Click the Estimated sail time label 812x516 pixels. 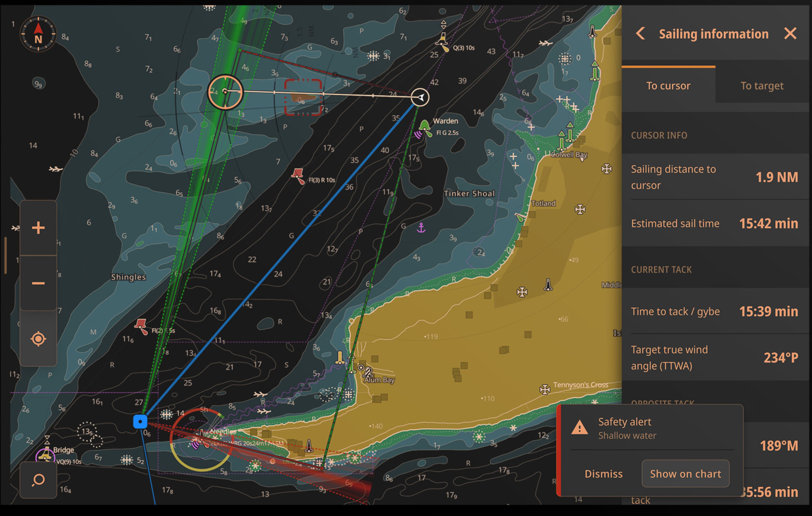pyautogui.click(x=675, y=223)
